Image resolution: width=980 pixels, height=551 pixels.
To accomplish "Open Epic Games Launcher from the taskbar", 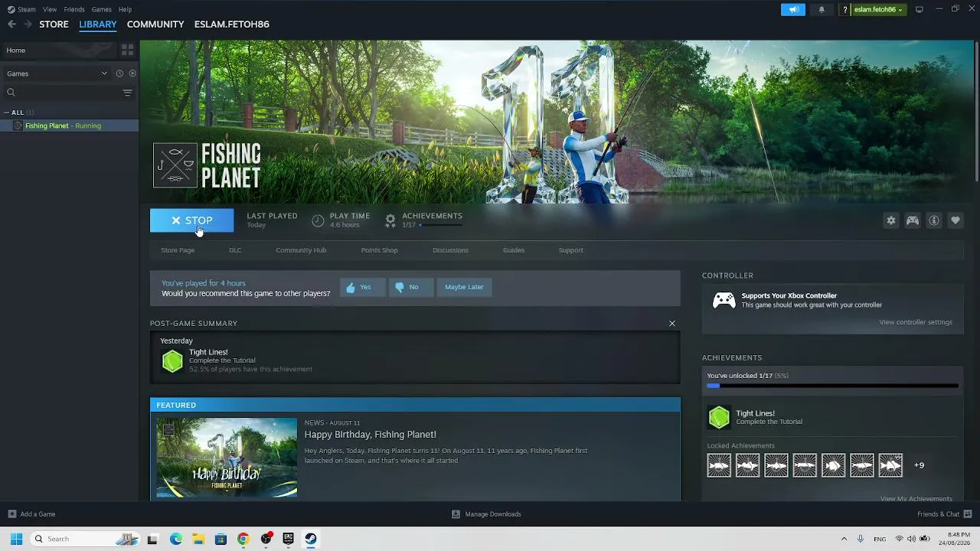I will [288, 539].
